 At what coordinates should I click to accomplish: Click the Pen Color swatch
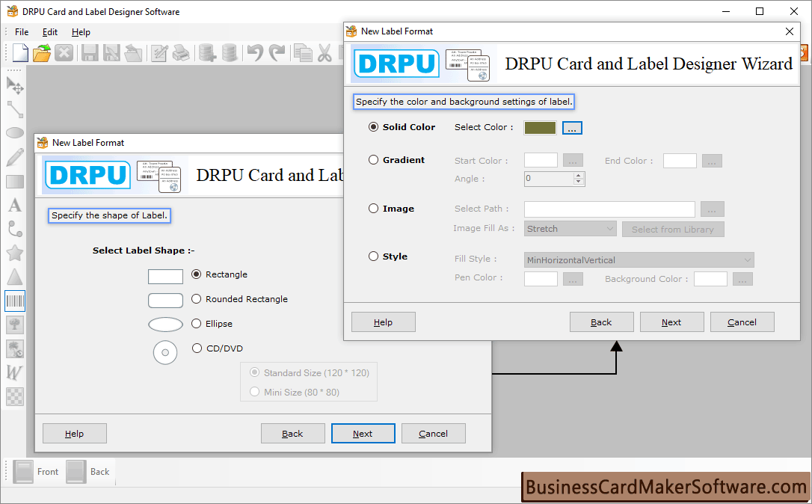pos(541,279)
